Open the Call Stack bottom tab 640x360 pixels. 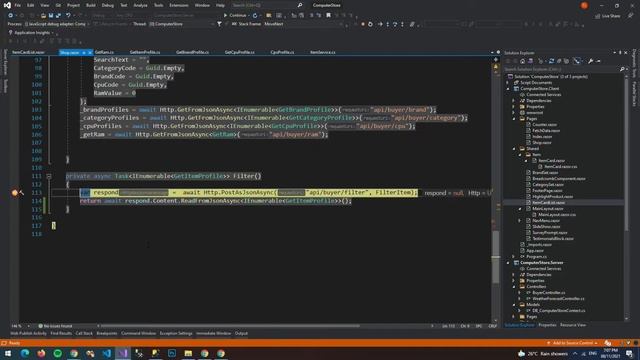tap(84, 333)
